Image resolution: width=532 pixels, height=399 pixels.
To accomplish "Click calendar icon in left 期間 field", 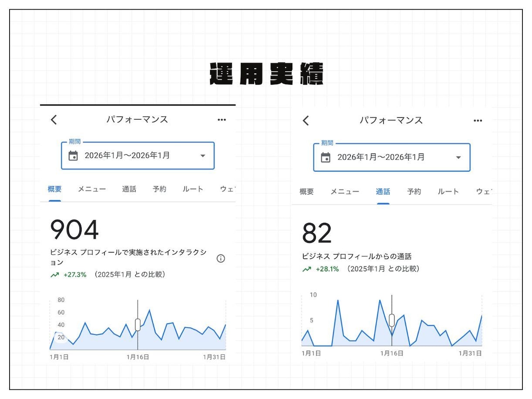I will [x=73, y=156].
